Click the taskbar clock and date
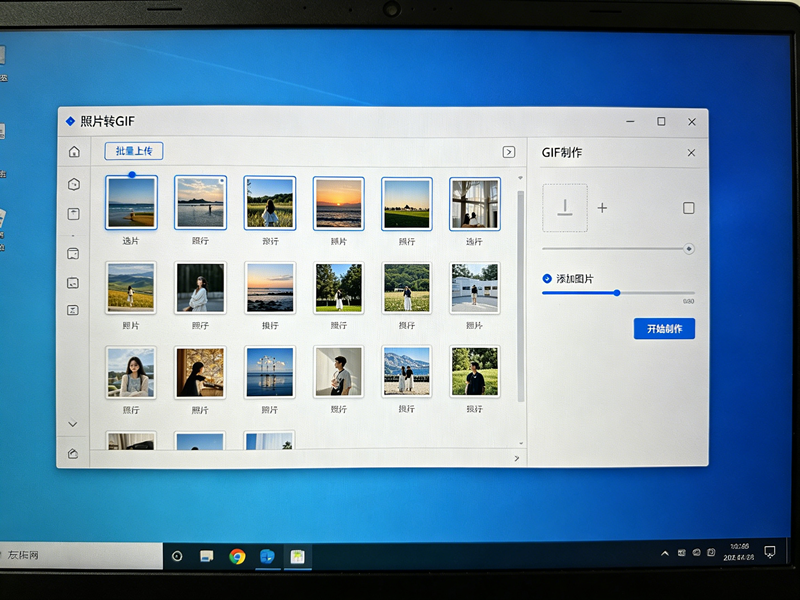This screenshot has height=600, width=800. [739, 552]
